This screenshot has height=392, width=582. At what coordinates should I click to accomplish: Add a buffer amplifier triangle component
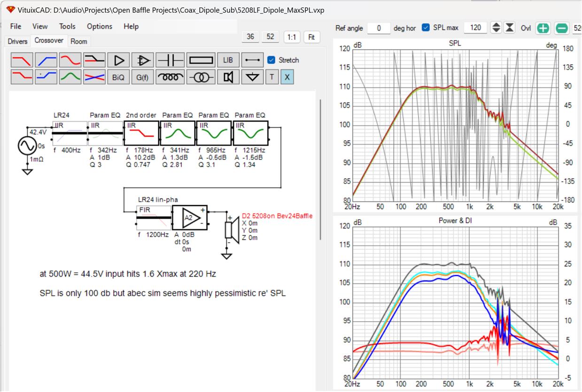119,60
